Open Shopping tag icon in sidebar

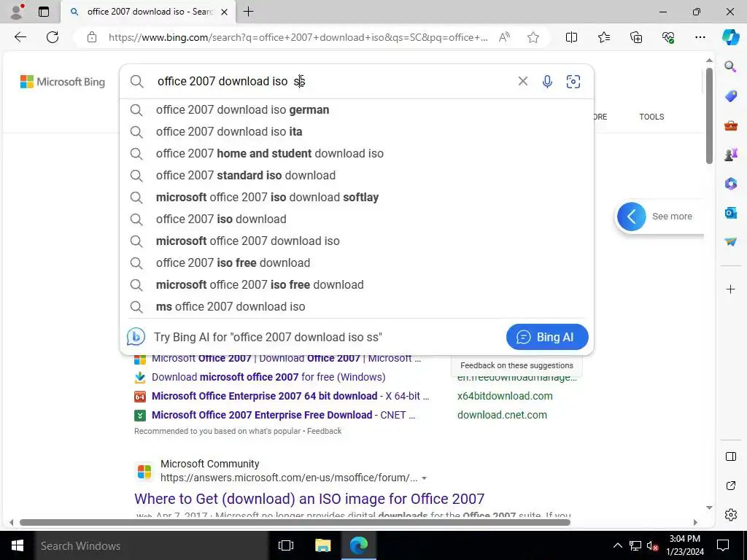coord(730,96)
